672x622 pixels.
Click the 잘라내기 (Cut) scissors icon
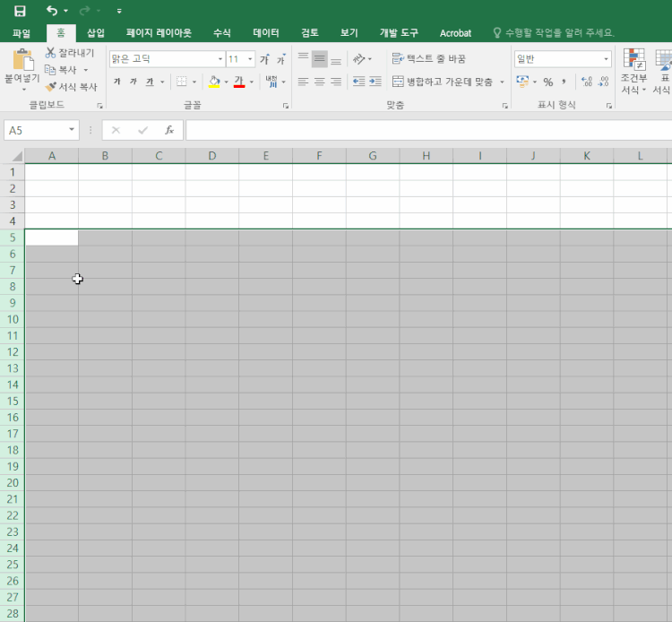[x=51, y=53]
